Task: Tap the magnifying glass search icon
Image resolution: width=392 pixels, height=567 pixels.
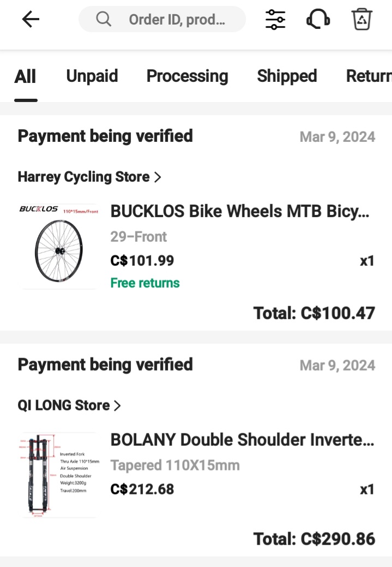Action: click(103, 19)
